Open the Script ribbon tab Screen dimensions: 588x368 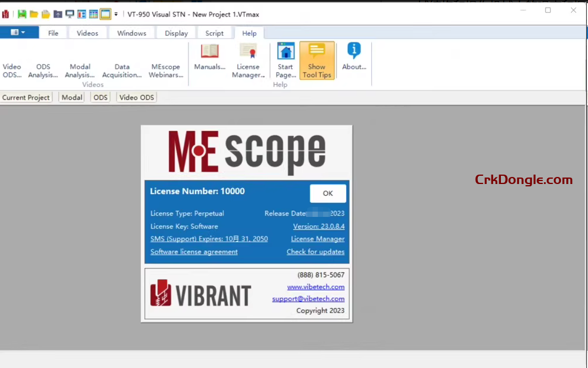click(214, 33)
